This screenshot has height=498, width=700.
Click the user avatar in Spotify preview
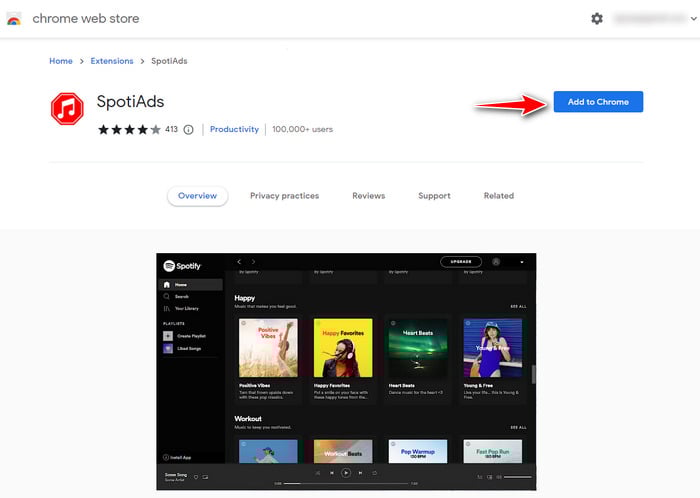[496, 261]
